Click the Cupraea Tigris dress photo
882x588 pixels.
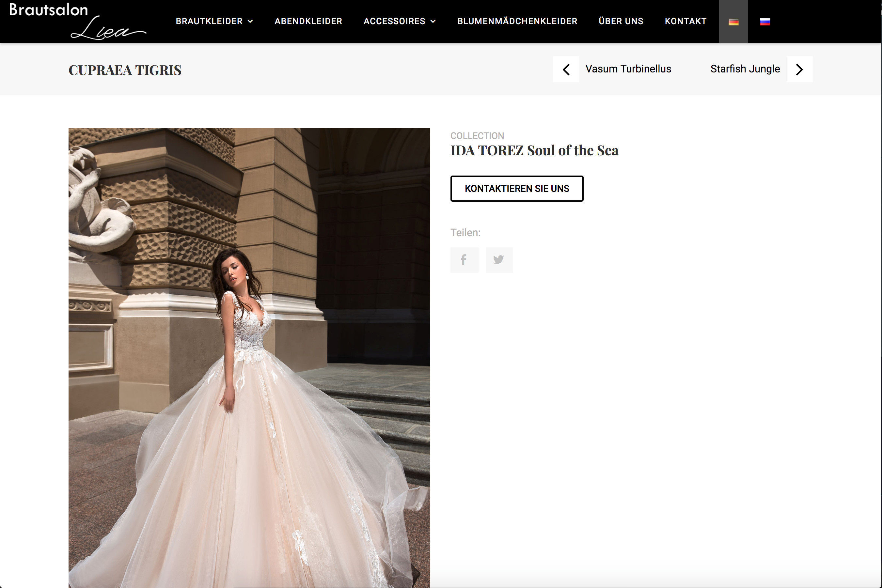point(249,356)
